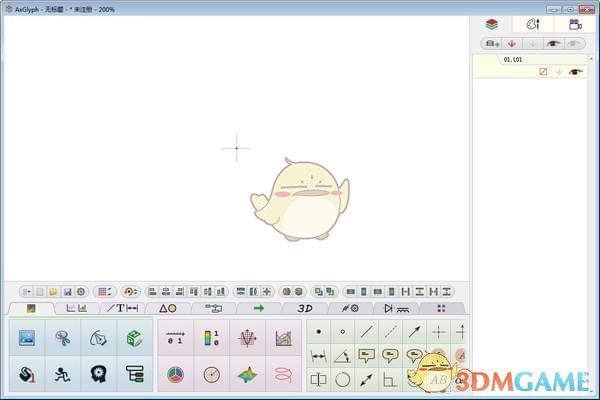Select the solid dot point tool
The height and width of the screenshot is (400, 600).
(x=318, y=332)
